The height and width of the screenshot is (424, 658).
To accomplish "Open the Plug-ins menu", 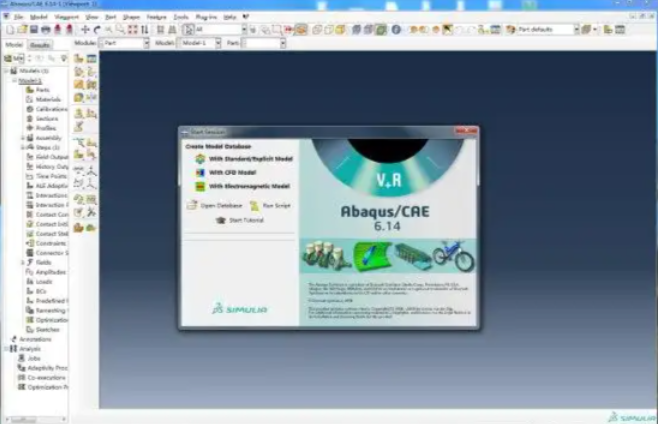I will tap(206, 17).
